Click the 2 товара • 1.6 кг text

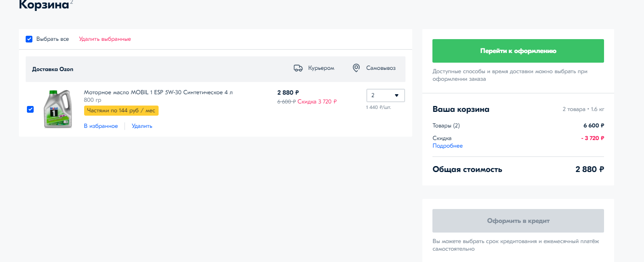(583, 109)
